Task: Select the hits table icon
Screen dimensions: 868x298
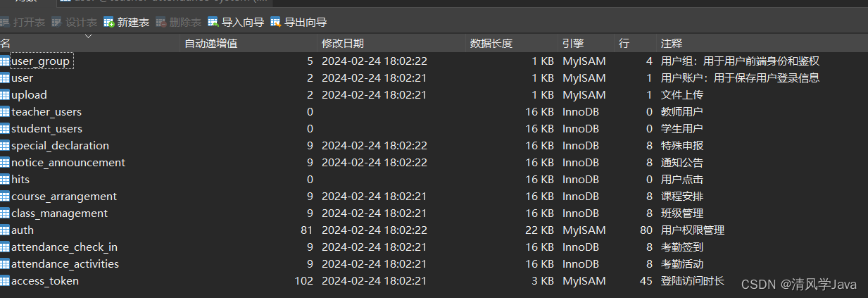Action: coord(5,180)
